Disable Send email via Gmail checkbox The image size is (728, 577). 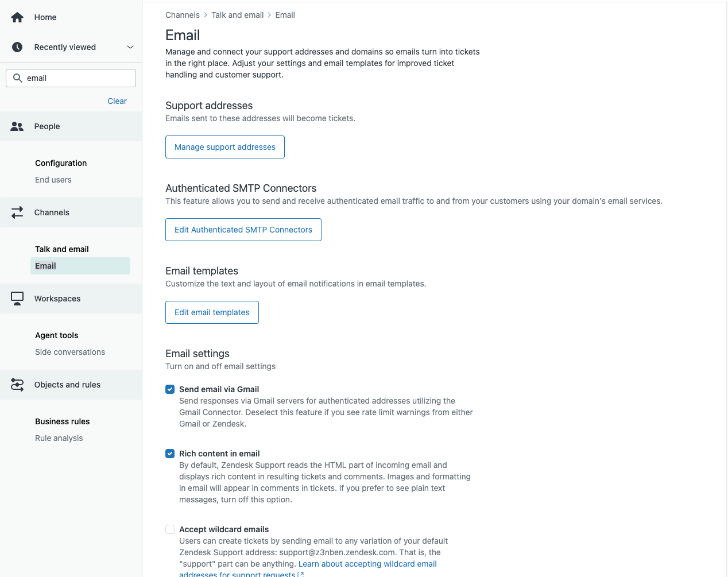point(170,389)
